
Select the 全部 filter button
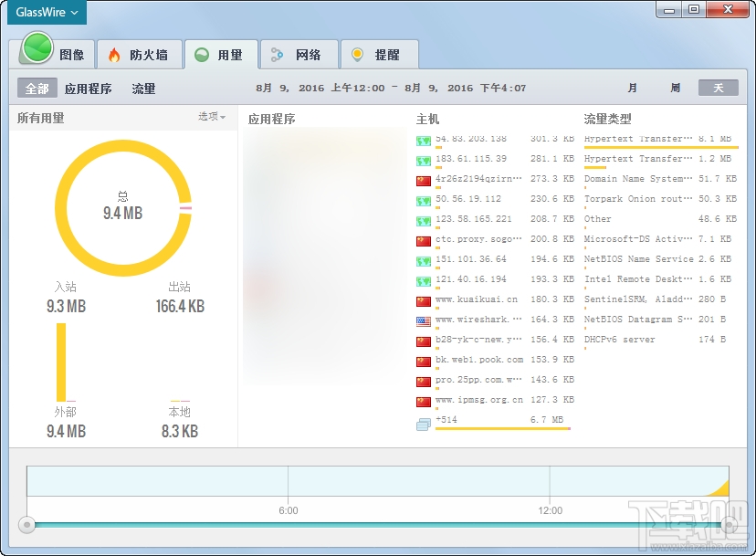[37, 89]
